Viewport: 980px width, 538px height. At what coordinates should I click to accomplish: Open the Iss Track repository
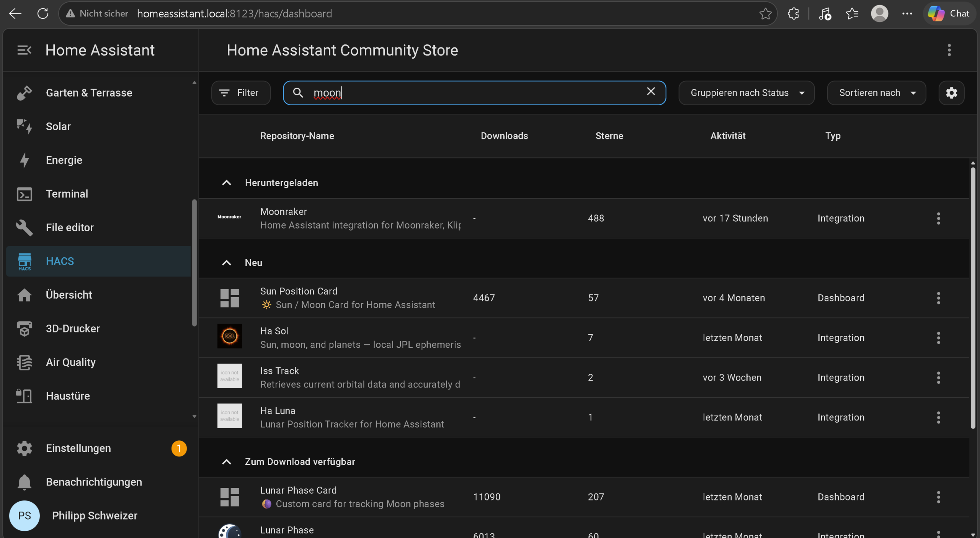(x=584, y=378)
